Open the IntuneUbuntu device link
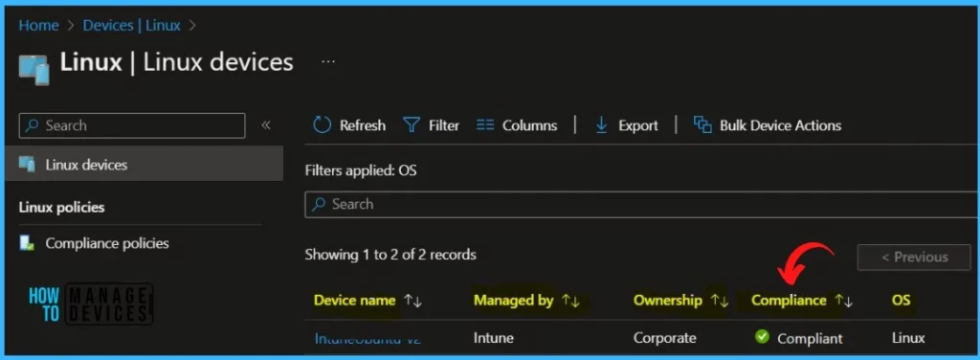 pyautogui.click(x=367, y=339)
